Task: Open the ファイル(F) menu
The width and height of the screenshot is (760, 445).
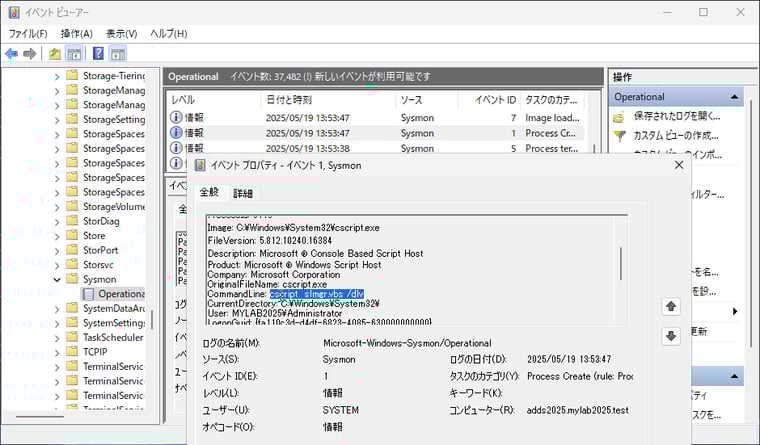Action: 28,33
